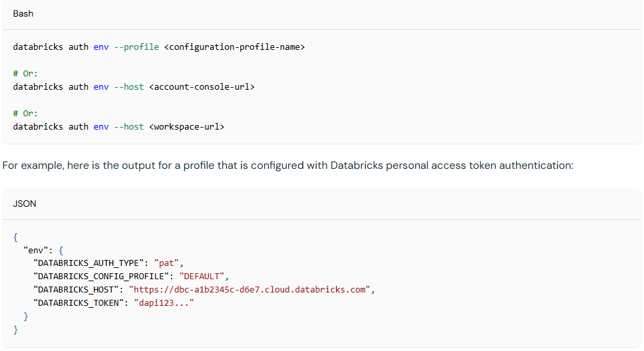Click the <configuration-profile-name> placeholder

pos(234,47)
